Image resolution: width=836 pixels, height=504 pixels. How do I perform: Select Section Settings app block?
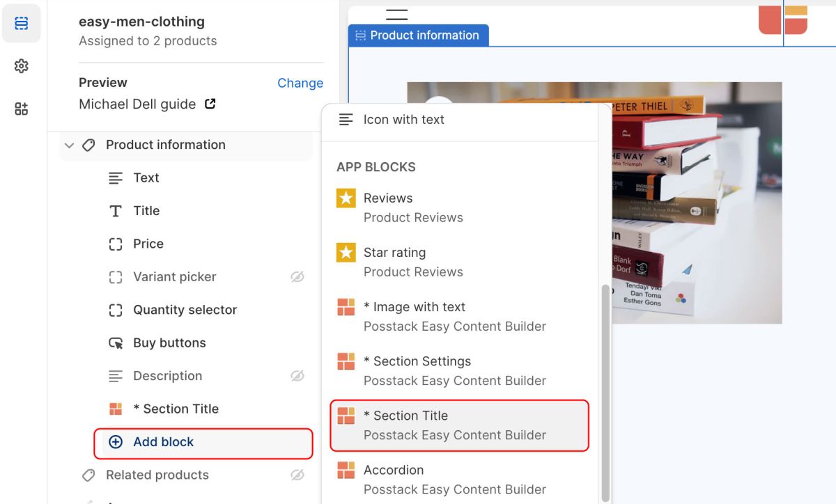[454, 370]
